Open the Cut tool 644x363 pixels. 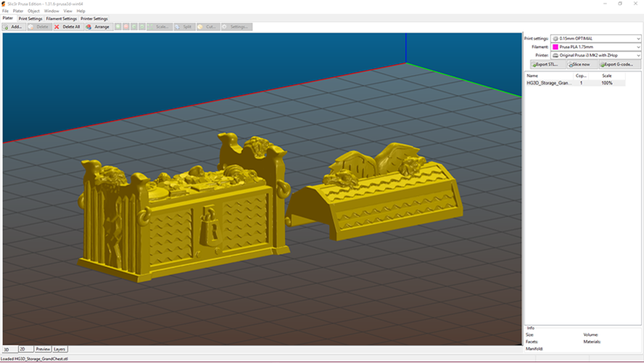point(208,27)
